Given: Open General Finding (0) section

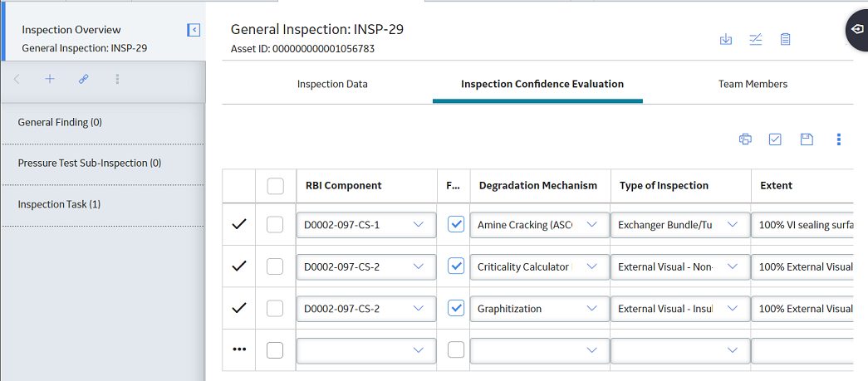Looking at the screenshot, I should [60, 122].
